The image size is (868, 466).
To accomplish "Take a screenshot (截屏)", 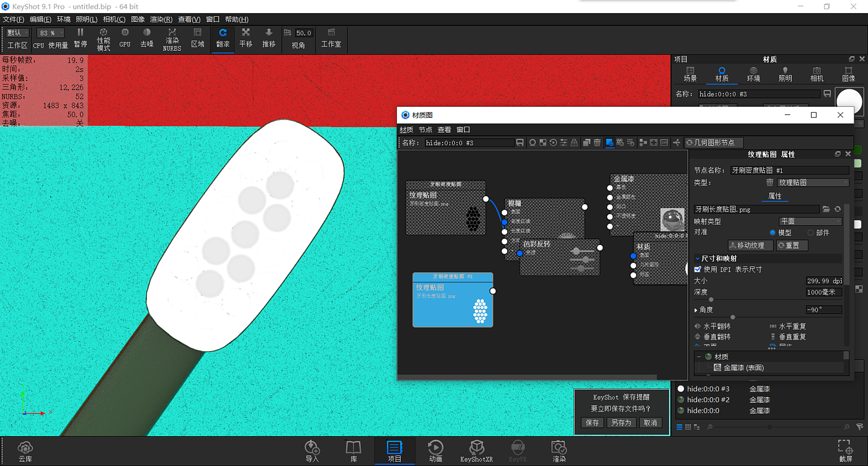I will click(x=844, y=451).
